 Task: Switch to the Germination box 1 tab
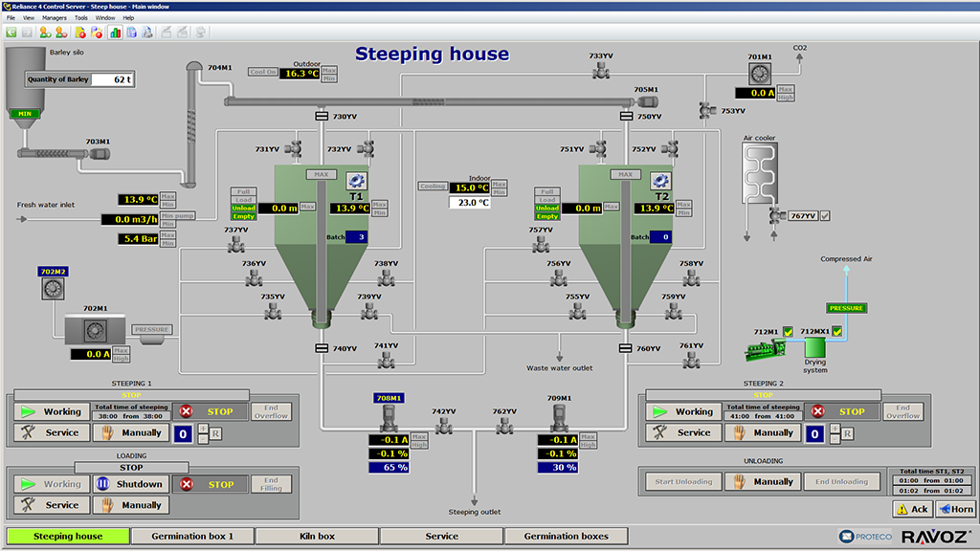pos(192,536)
